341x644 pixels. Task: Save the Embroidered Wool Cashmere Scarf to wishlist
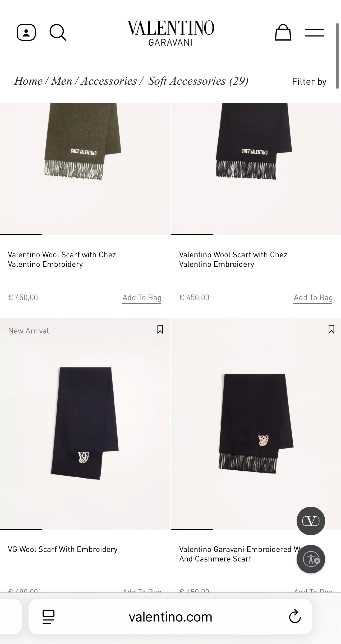click(331, 330)
